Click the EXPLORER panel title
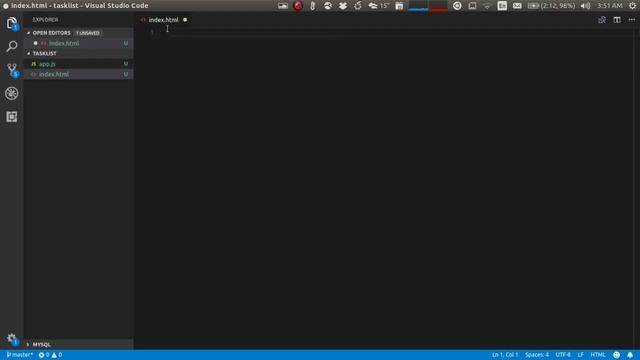 tap(45, 20)
